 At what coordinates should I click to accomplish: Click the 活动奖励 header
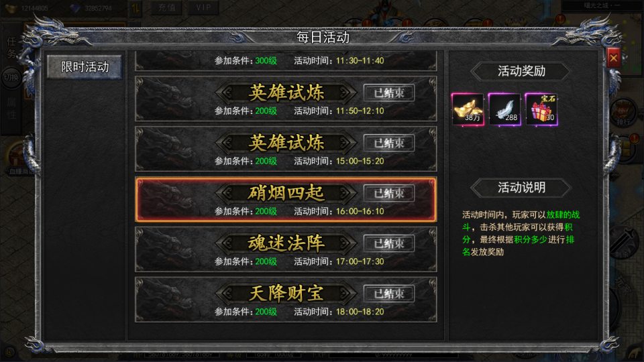pyautogui.click(x=521, y=71)
